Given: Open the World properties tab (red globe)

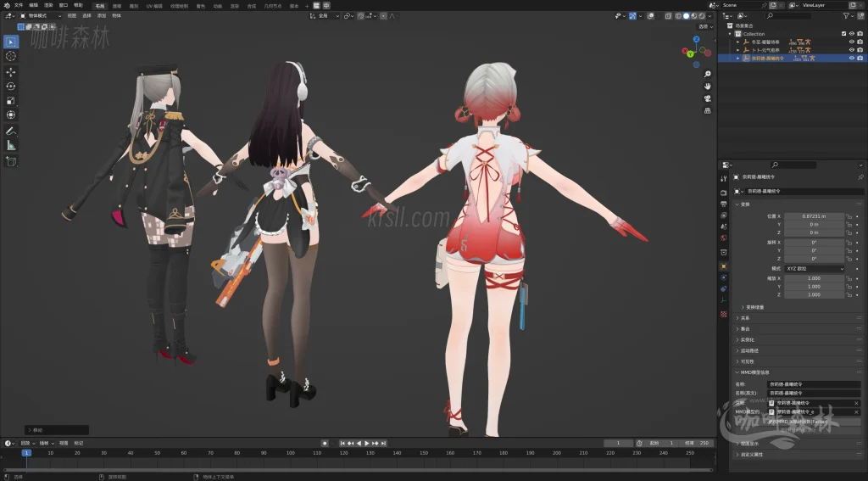Looking at the screenshot, I should click(x=724, y=238).
